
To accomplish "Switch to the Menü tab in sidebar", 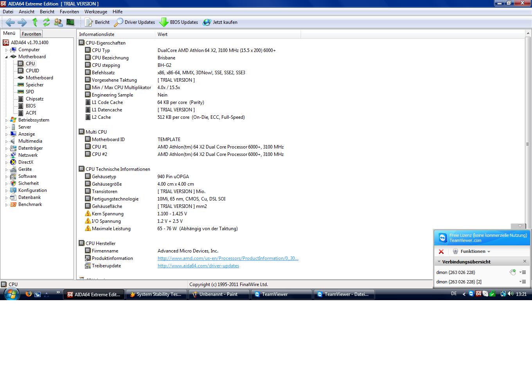I will 9,33.
